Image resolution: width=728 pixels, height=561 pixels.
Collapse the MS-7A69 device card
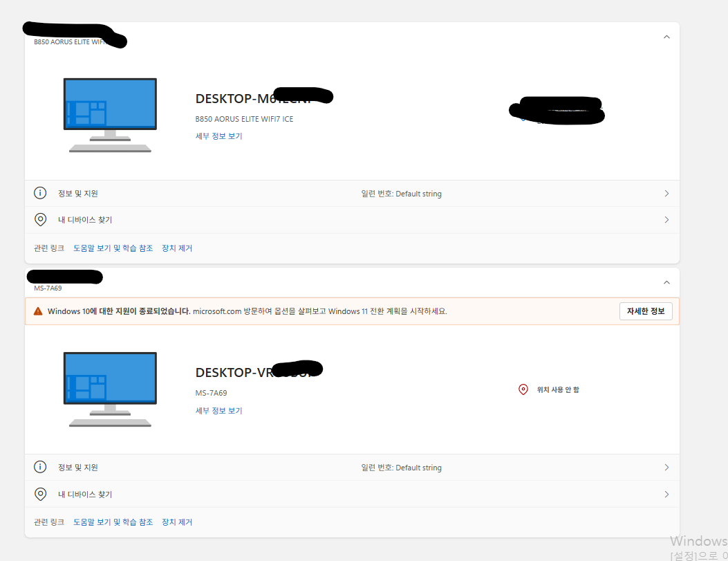(666, 282)
